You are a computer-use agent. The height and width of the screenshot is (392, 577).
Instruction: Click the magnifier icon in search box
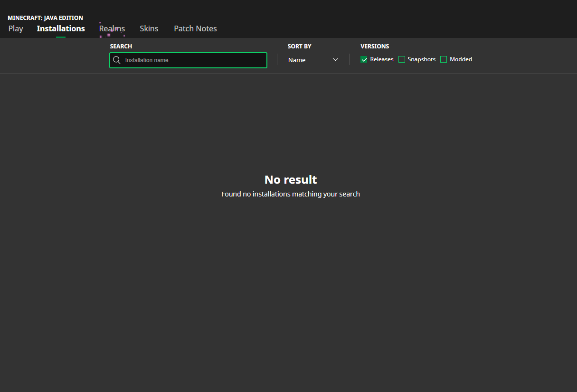[x=117, y=60]
